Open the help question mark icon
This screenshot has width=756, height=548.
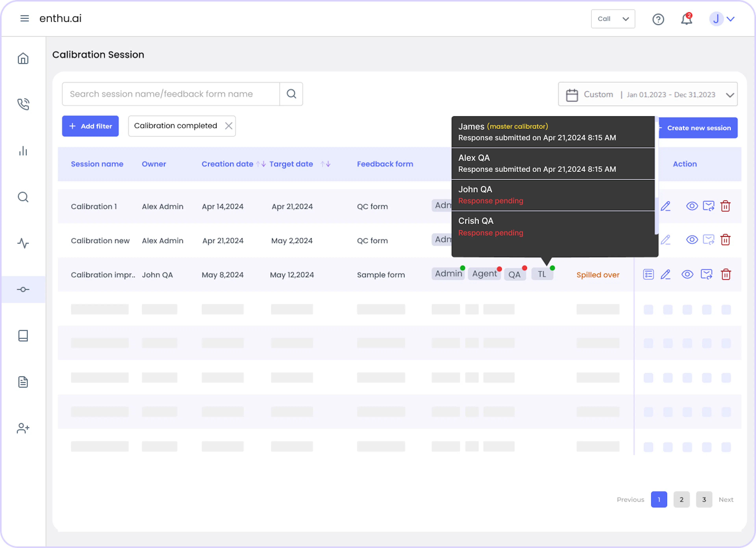[658, 19]
